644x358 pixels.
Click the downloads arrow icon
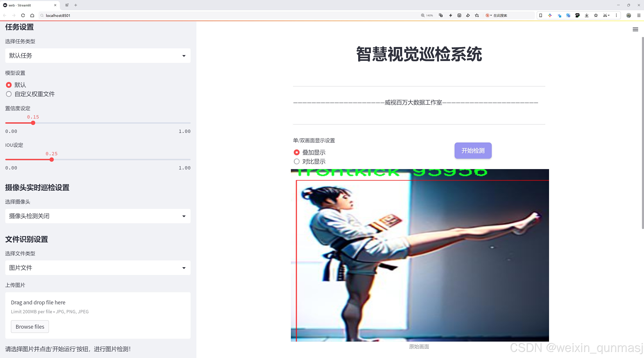click(x=587, y=16)
